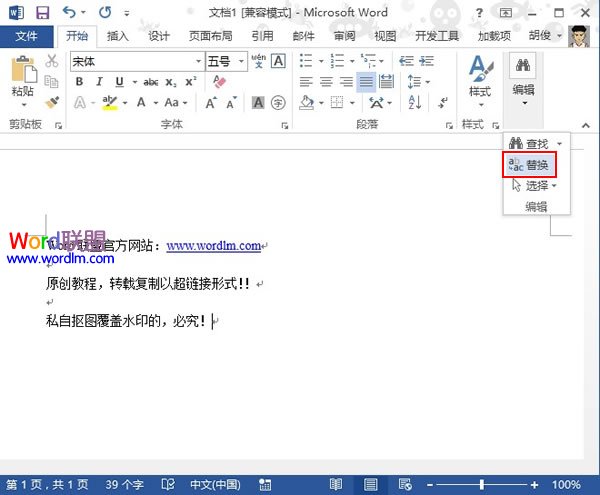Open the font size 五号 dropdown

point(241,61)
